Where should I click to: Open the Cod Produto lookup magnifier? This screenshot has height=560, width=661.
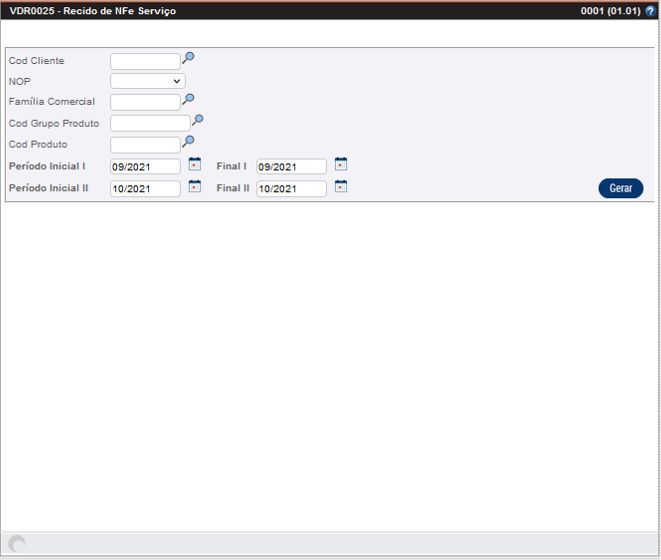[x=188, y=142]
